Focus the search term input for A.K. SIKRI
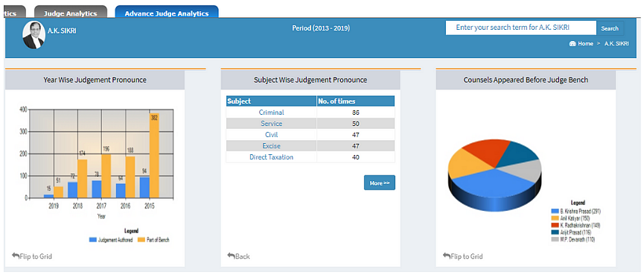The width and height of the screenshot is (644, 275). [521, 28]
